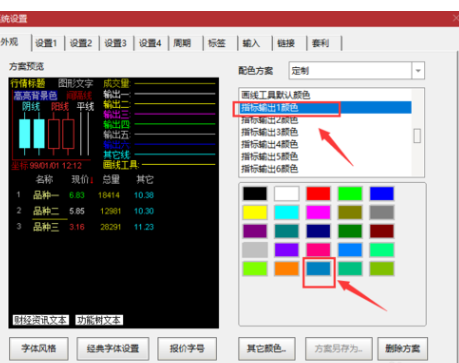Pick the light gray color swatch
459x363 pixels.
point(255,250)
